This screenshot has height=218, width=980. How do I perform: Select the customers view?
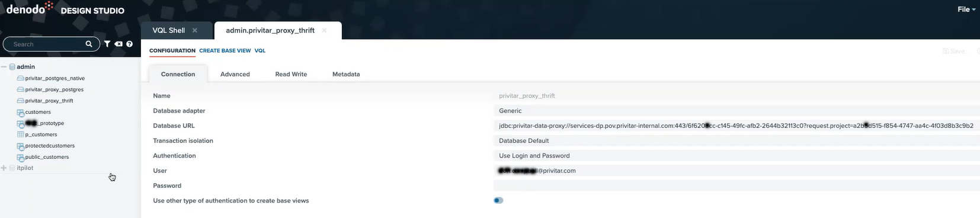coord(38,112)
